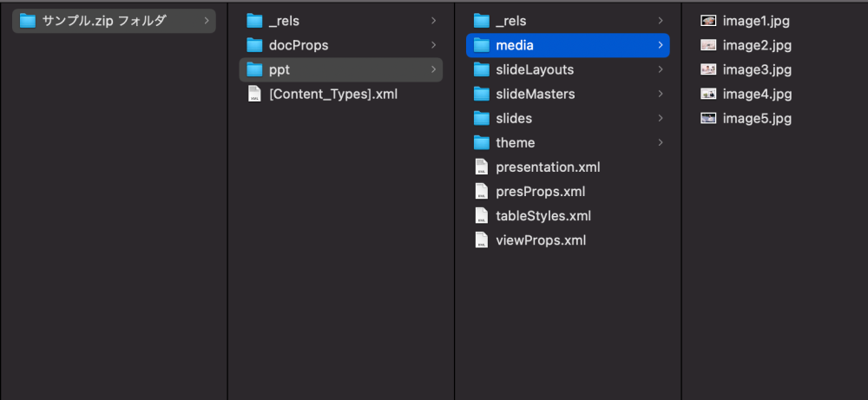Click the viewProps.xml file icon

pyautogui.click(x=482, y=239)
